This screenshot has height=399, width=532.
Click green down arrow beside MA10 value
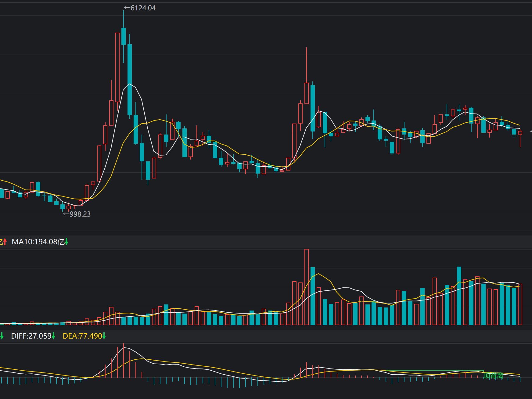point(66,242)
